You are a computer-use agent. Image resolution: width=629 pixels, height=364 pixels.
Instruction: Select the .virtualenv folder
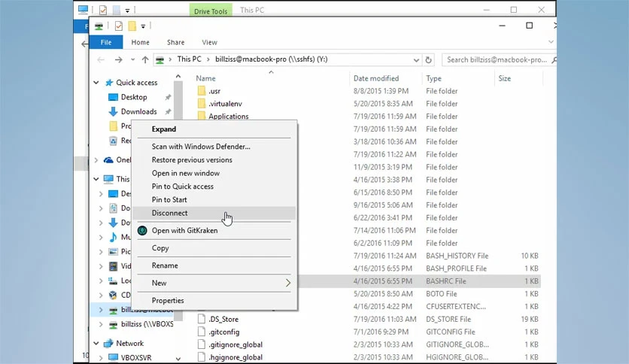(x=225, y=104)
